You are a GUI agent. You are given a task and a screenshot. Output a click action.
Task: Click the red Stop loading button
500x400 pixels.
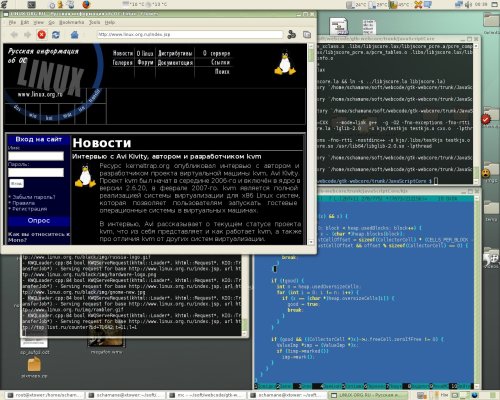(x=42, y=34)
